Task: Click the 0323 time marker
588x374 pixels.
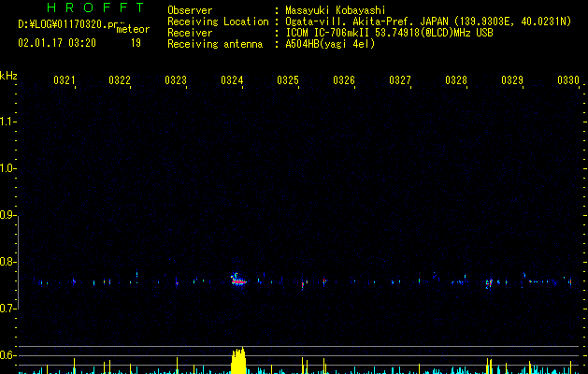Action: coord(176,80)
